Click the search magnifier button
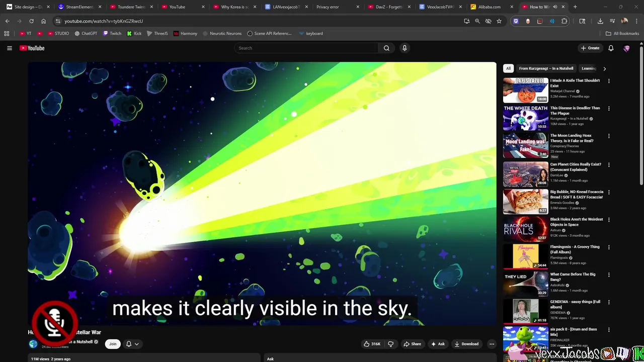Screen dimensions: 644x362 coord(386,48)
